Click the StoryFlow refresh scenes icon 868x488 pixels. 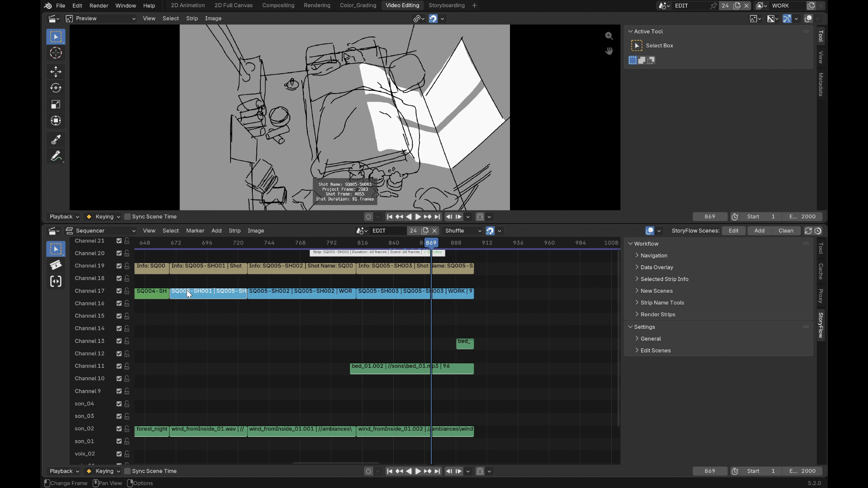tap(808, 231)
